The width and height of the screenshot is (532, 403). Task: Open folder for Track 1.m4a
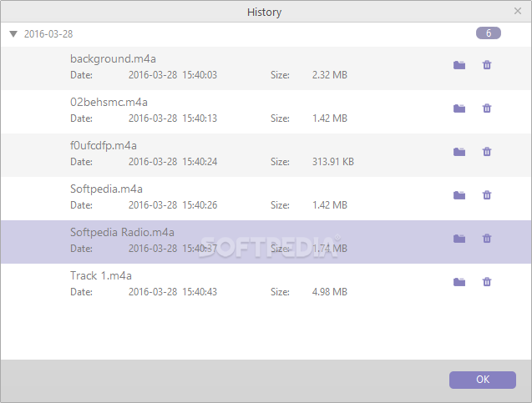click(459, 282)
